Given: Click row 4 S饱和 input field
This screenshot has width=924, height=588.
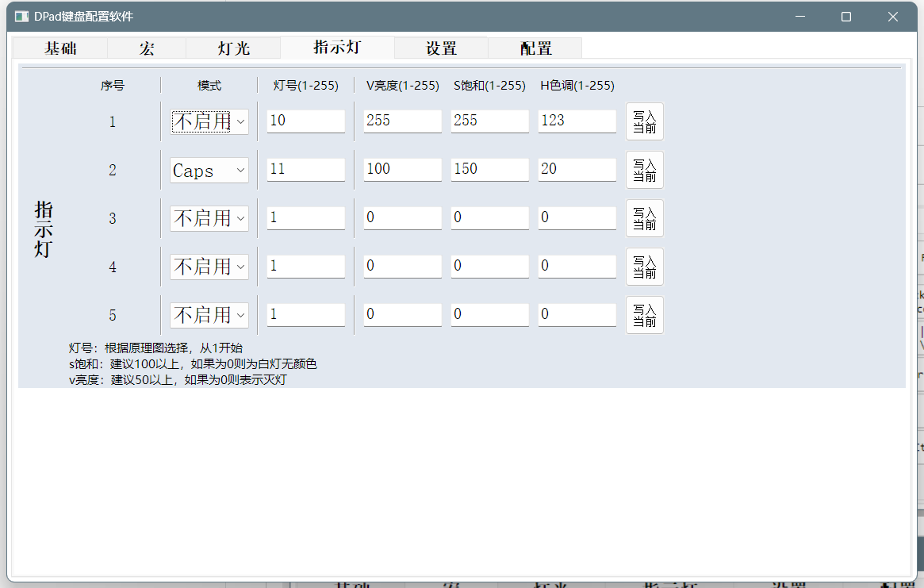Looking at the screenshot, I should (489, 266).
